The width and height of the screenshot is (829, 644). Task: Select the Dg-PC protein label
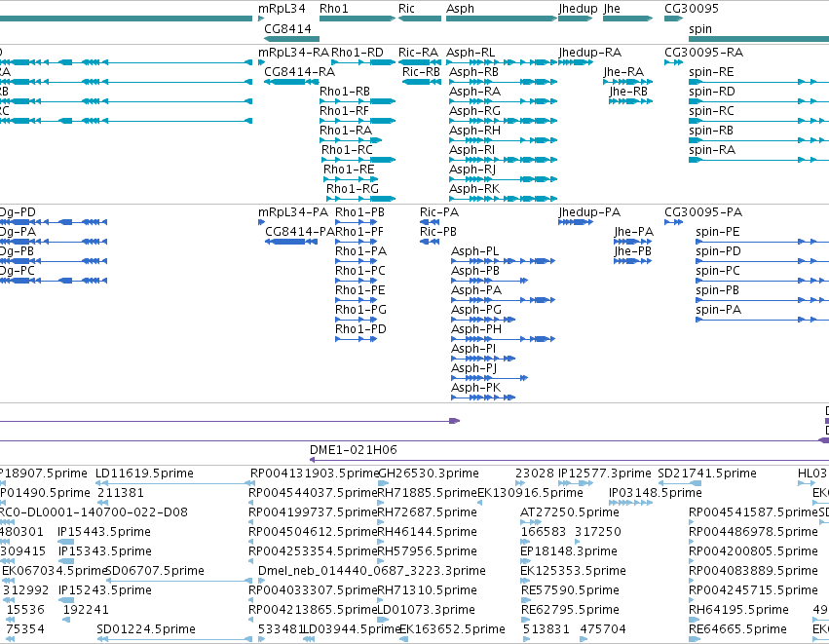click(18, 271)
